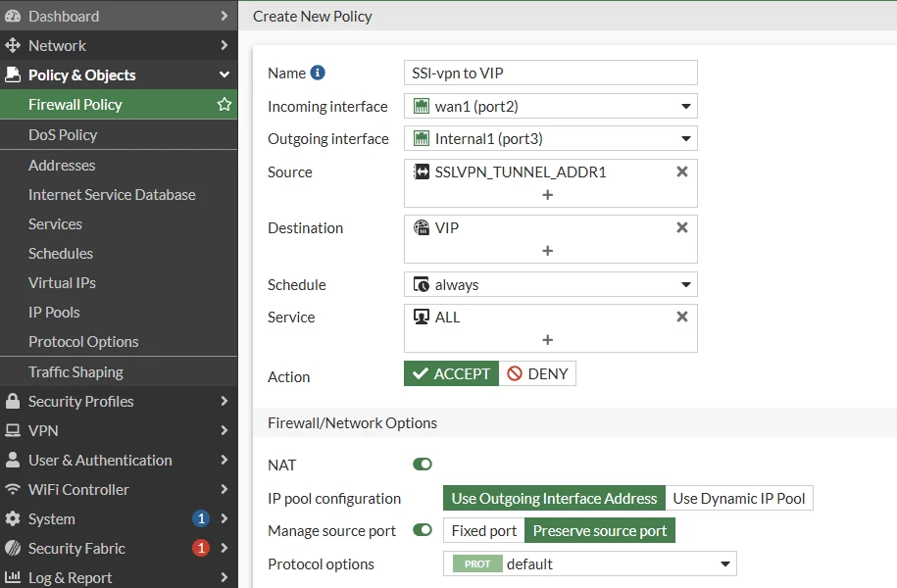Click the VIP globe icon in Destination

click(422, 227)
